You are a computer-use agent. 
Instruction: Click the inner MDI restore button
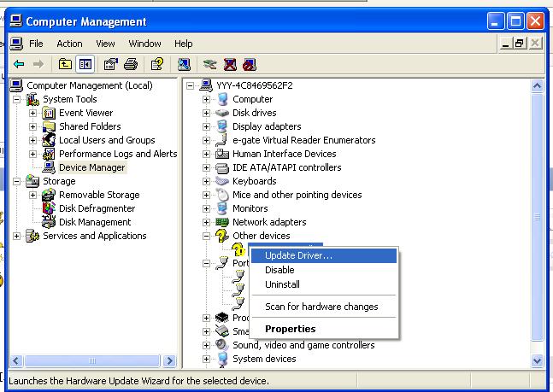click(520, 44)
